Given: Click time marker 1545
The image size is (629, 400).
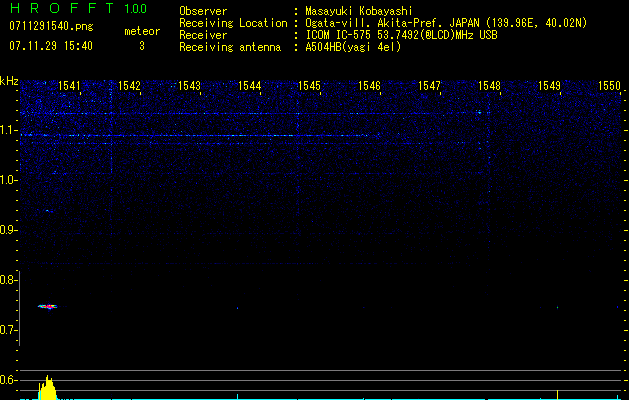Looking at the screenshot, I should (x=309, y=85).
